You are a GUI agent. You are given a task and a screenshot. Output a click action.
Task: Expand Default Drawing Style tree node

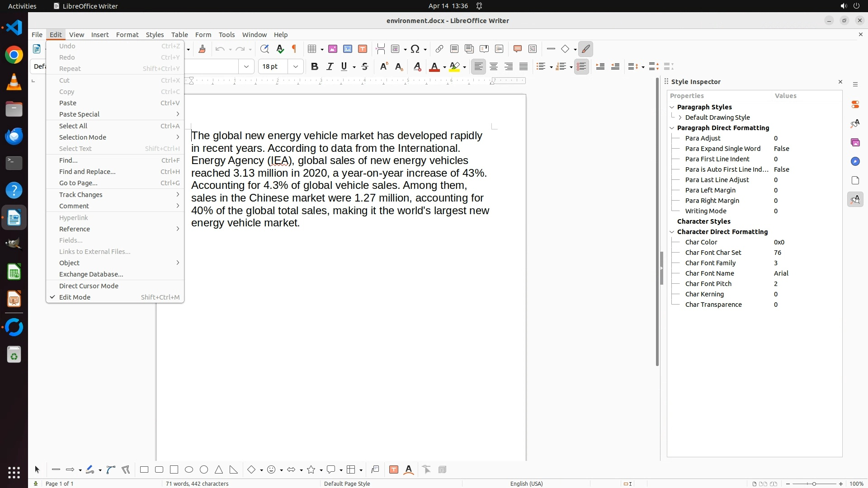(680, 117)
